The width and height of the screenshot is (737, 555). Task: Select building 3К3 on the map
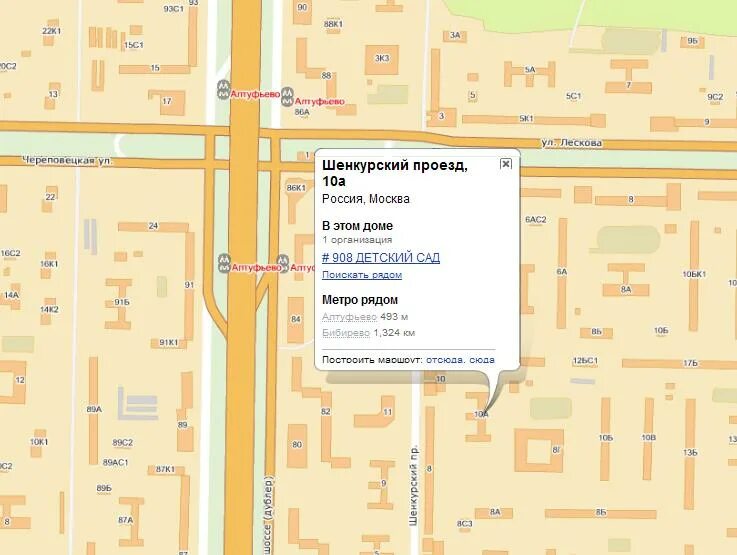tap(382, 58)
